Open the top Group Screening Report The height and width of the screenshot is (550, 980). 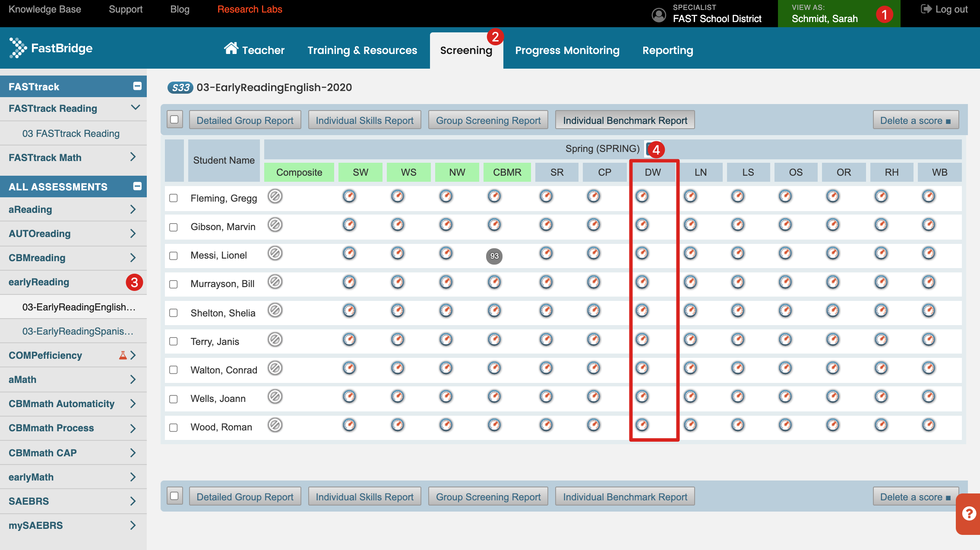pos(488,120)
